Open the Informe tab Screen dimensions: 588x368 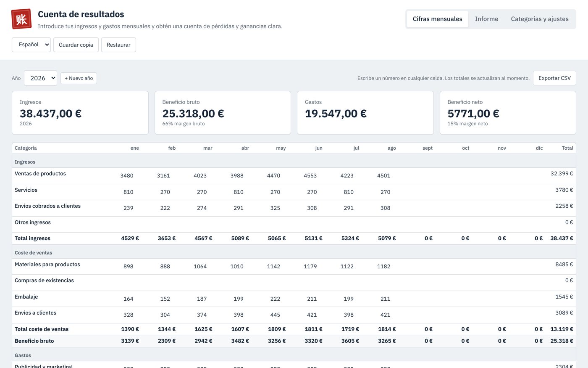tap(486, 19)
